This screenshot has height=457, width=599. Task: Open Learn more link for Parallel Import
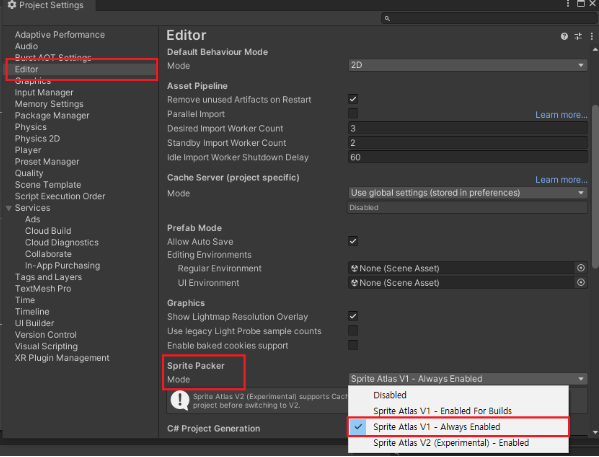click(561, 115)
